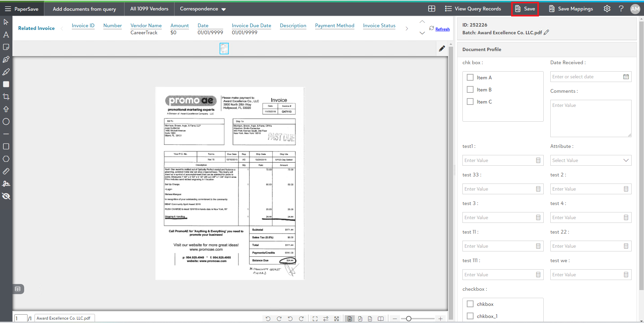This screenshot has width=644, height=323.
Task: Open the Correspondence dropdown
Action: pos(203,9)
